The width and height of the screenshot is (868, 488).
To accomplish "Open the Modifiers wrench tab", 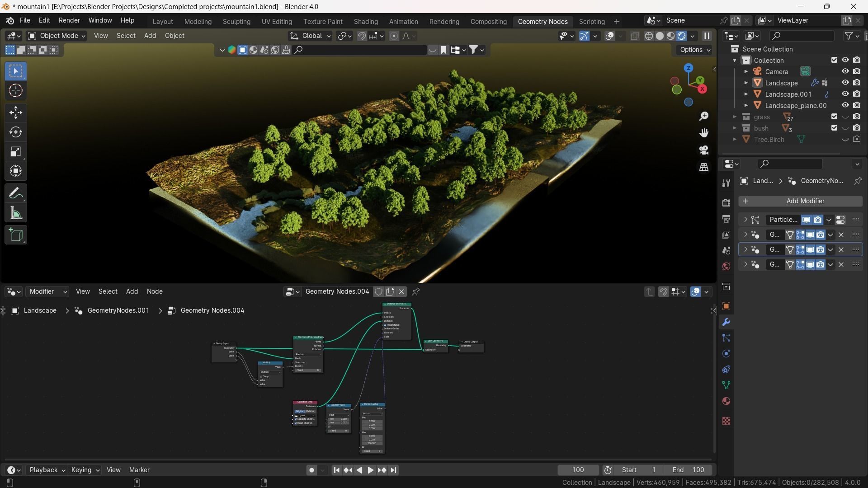I will coord(726,322).
